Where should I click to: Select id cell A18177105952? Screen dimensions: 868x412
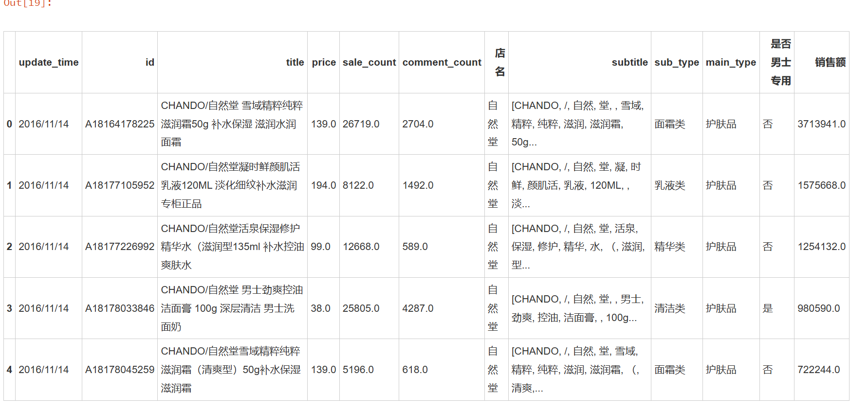120,185
